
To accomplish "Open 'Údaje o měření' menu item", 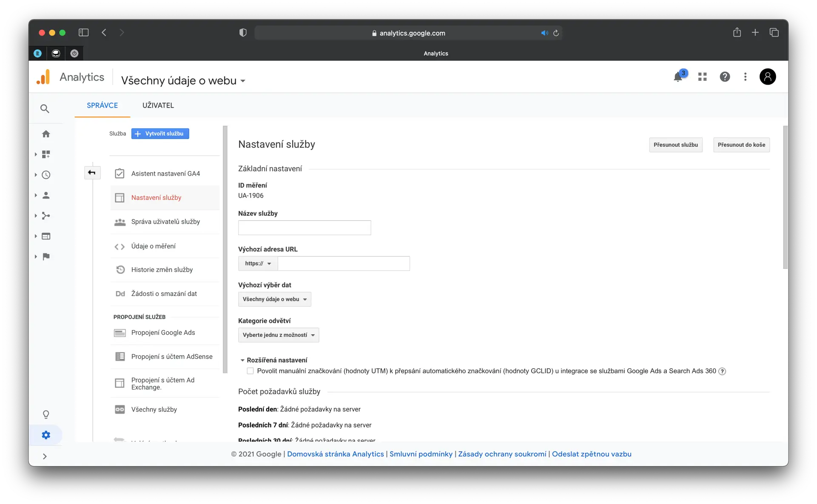I will (x=153, y=246).
